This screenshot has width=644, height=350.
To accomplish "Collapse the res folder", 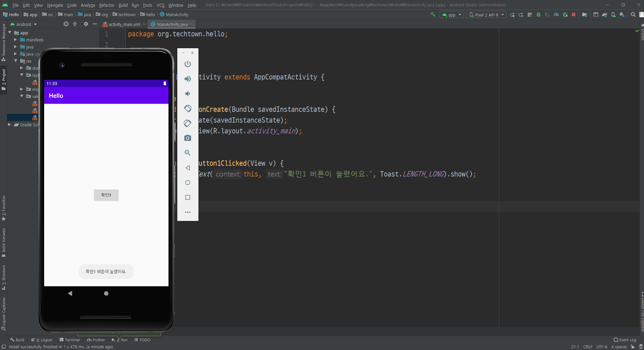I will pyautogui.click(x=16, y=61).
